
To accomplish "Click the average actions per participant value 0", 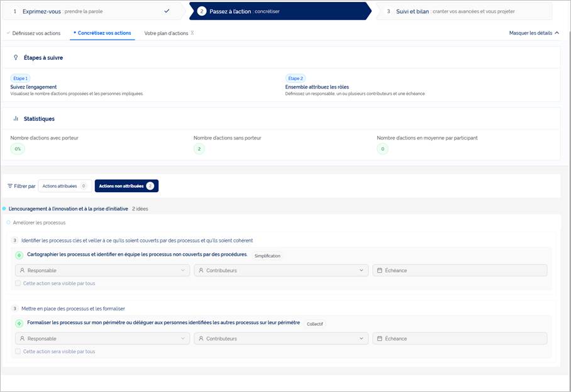I will click(x=383, y=149).
